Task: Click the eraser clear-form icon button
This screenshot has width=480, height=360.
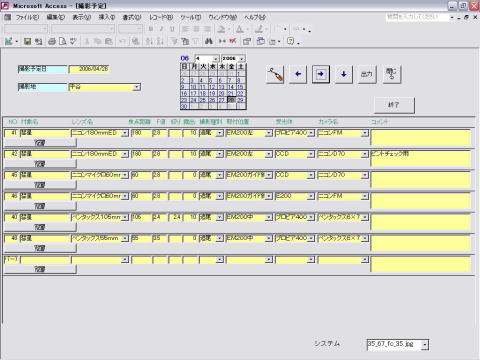Action: point(275,74)
